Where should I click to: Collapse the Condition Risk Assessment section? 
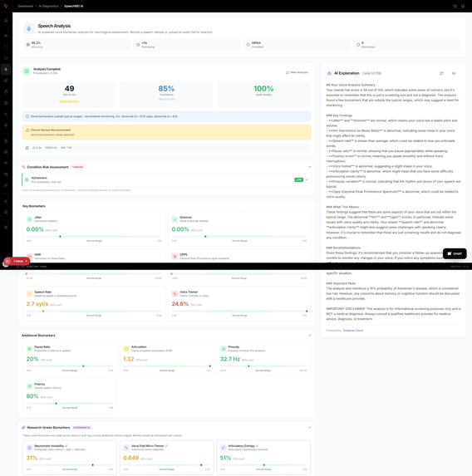(309, 167)
